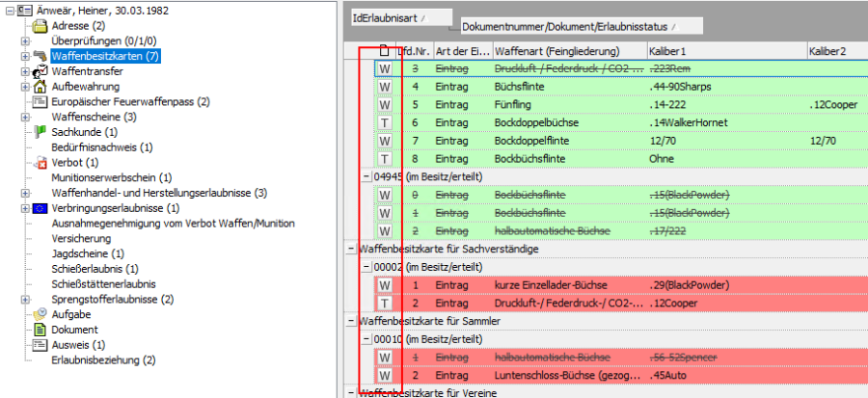Click the Adresse folder icon
The image size is (868, 398).
click(40, 26)
